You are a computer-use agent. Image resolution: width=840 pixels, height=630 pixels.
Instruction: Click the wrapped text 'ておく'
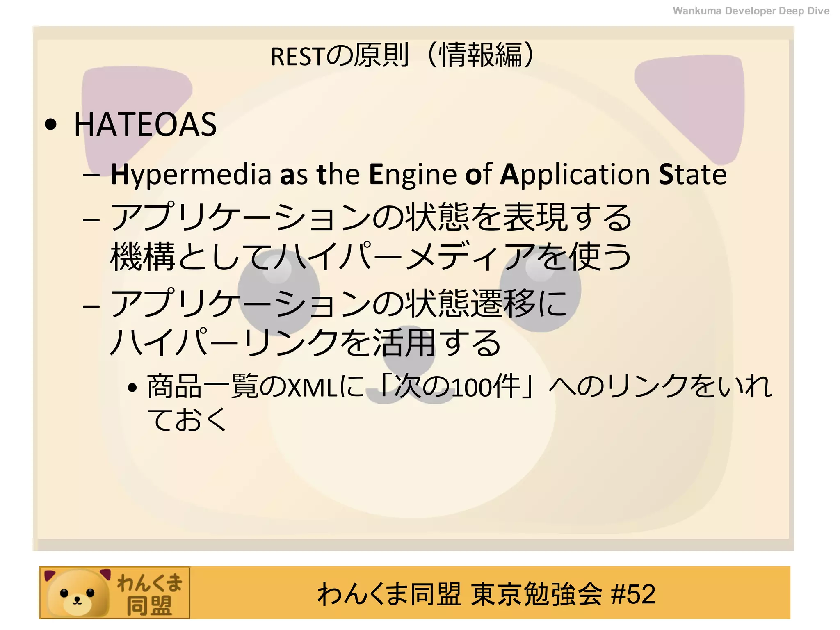pyautogui.click(x=187, y=419)
